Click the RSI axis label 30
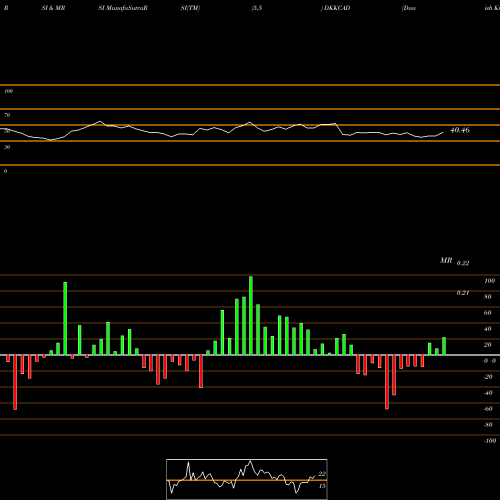The width and height of the screenshot is (500, 500). [7, 147]
